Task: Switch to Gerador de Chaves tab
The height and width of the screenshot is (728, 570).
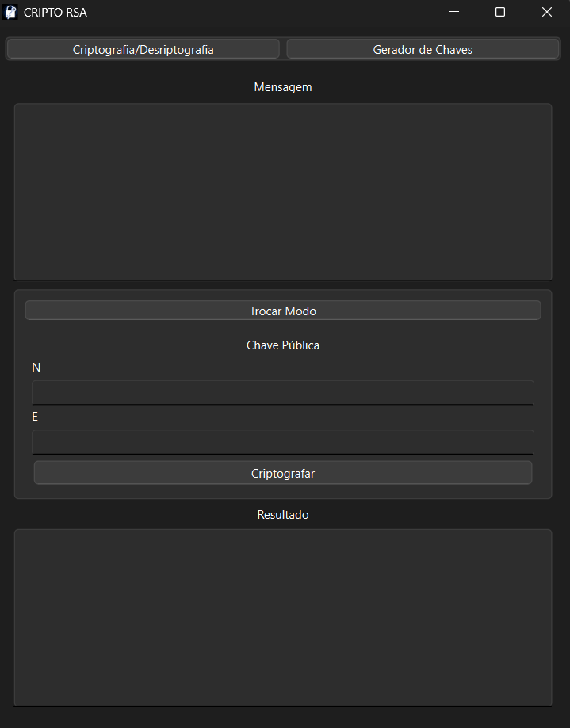Action: 423,49
